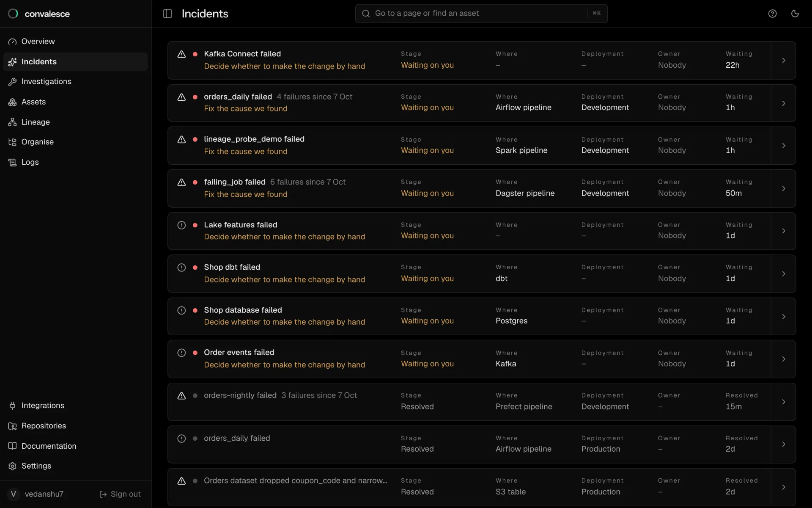This screenshot has width=812, height=508.
Task: Click '4 failures since 7 Oct' text
Action: click(314, 97)
